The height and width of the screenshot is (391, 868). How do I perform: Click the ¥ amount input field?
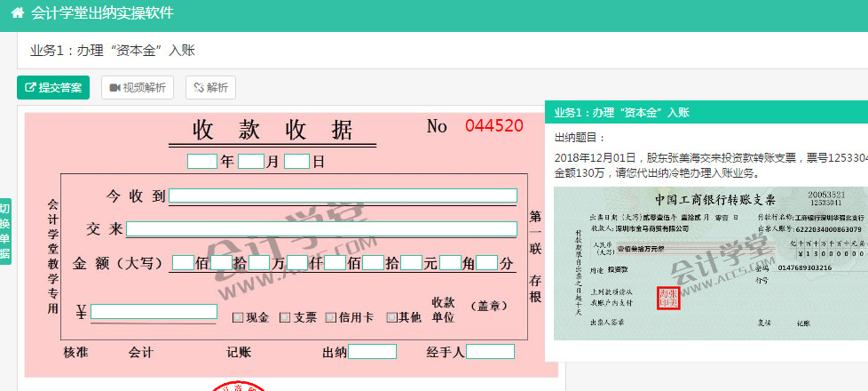[154, 311]
